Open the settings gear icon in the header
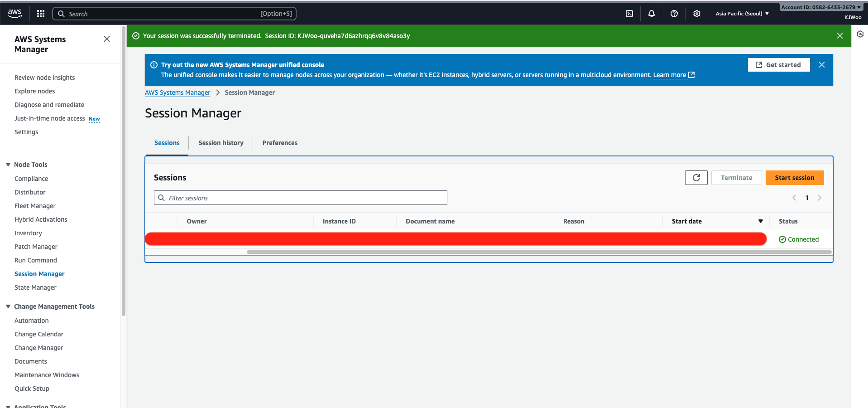This screenshot has width=868, height=408. point(697,14)
